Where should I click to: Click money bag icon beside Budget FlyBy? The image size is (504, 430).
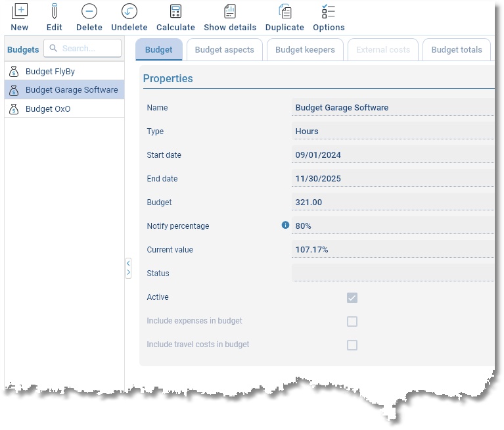point(14,72)
